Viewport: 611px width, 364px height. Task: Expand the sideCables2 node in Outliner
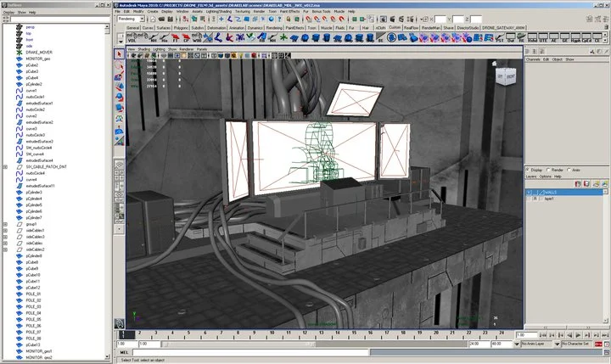point(5,249)
